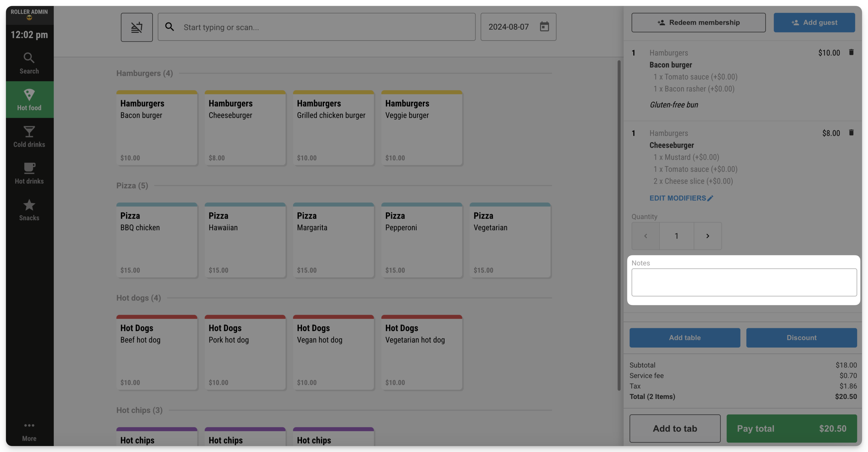Screen dimensions: 868x452
Task: Open the Hot drinks category
Action: pos(29,173)
